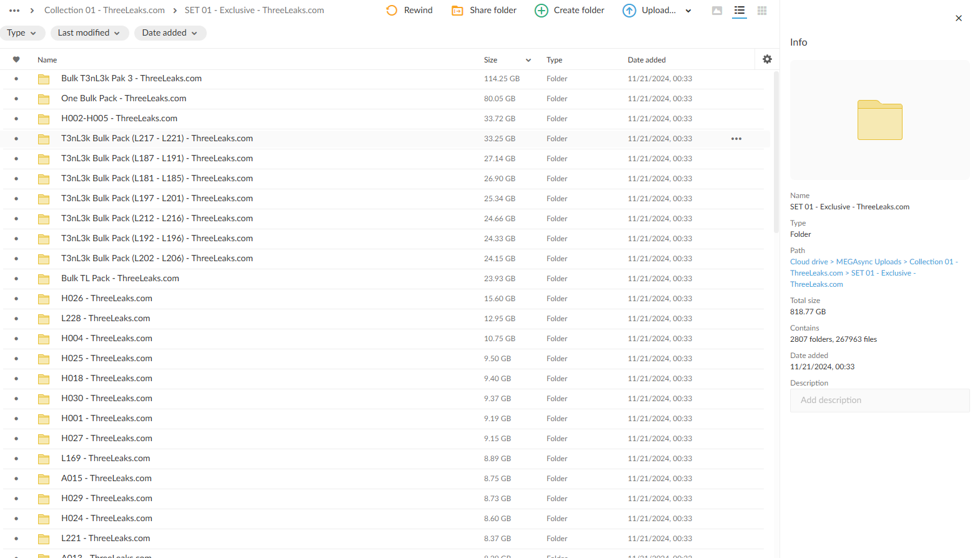Open the media preview view icon
This screenshot has width=980, height=558.
pos(717,11)
